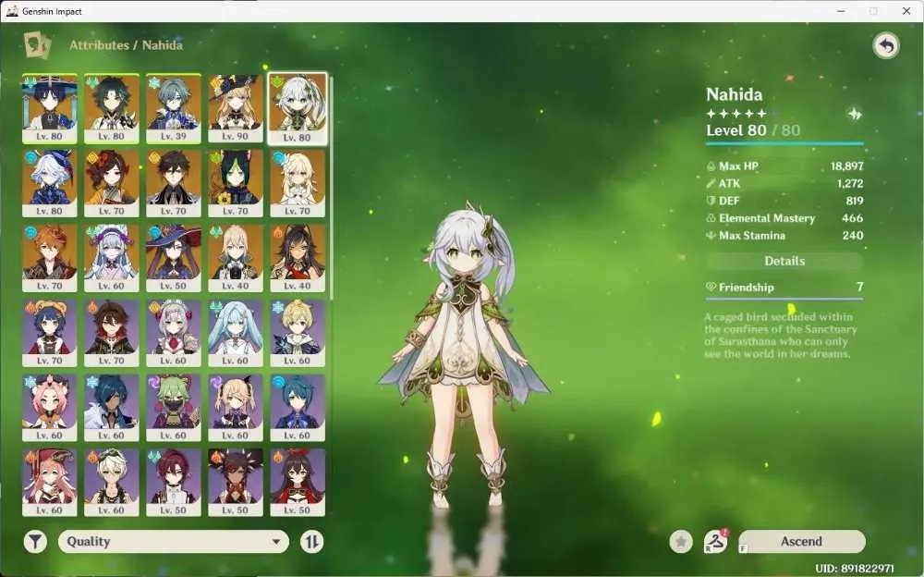Select Tartaglia's orange-haired portrait
This screenshot has height=577, width=924.
(x=50, y=258)
